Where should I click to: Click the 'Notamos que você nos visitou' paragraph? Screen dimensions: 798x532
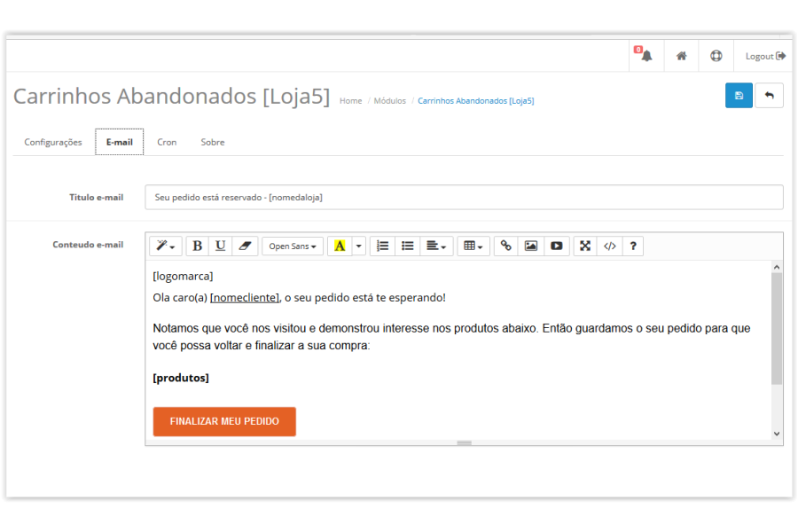[x=451, y=337]
